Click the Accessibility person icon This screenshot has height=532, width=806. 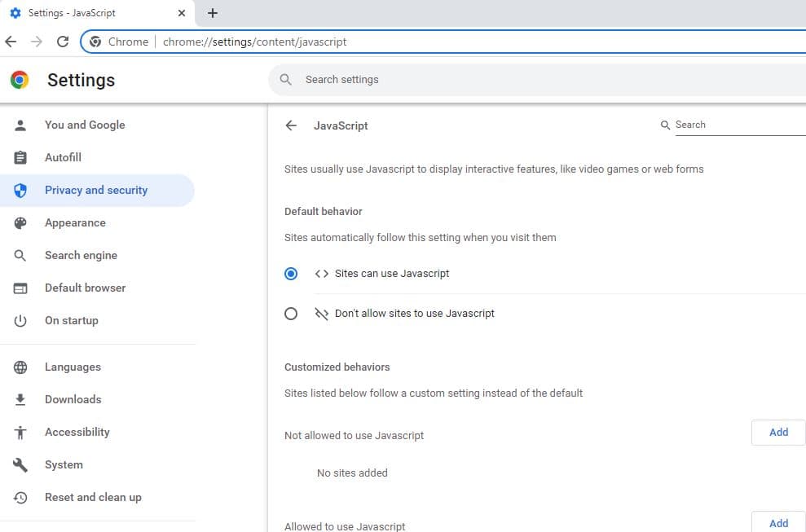click(x=21, y=432)
